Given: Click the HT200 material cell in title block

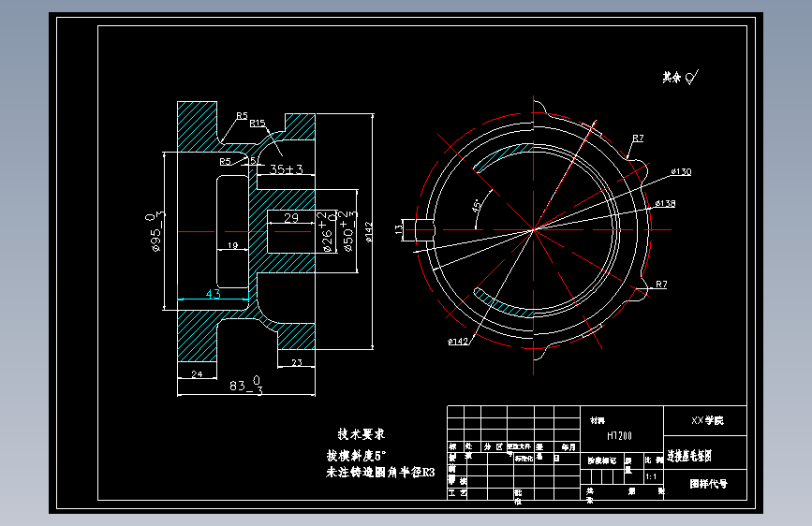Looking at the screenshot, I should point(619,436).
